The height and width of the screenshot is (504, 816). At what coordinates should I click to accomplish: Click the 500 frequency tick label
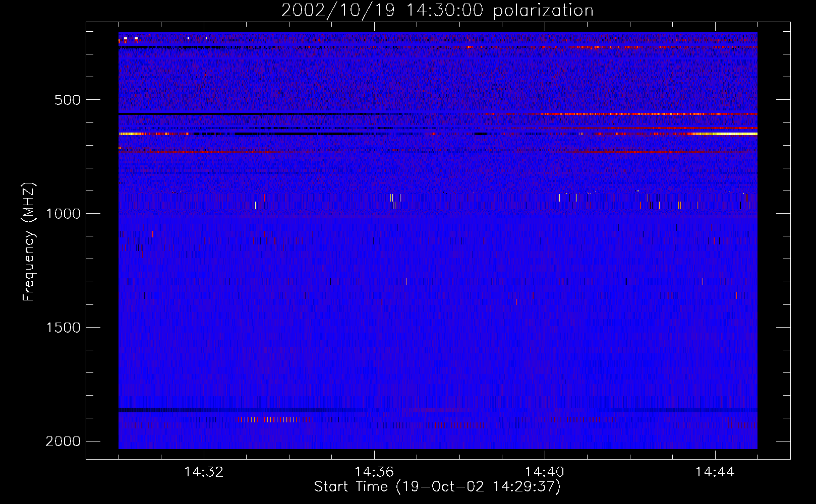pyautogui.click(x=68, y=100)
